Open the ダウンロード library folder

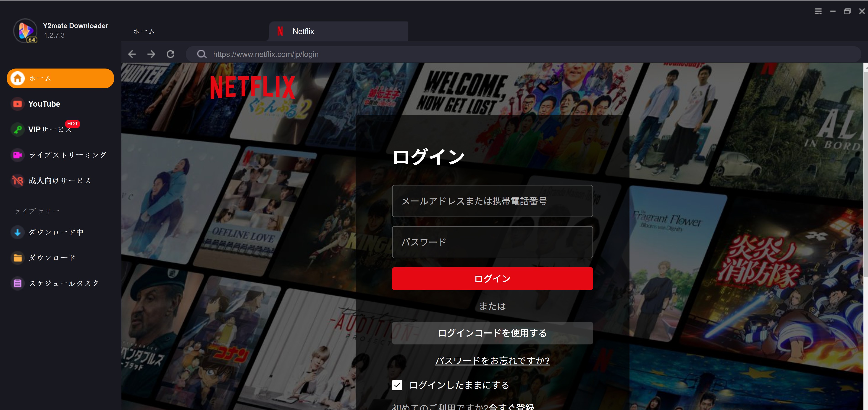tap(52, 257)
